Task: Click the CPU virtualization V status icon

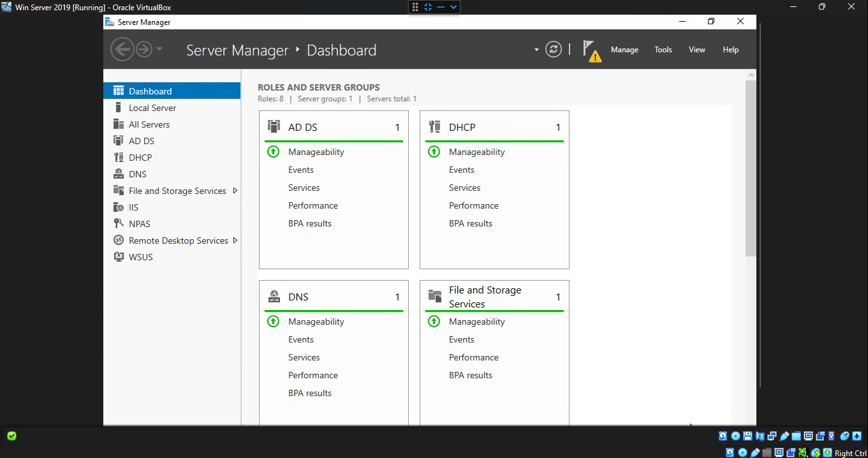Action: click(x=831, y=436)
